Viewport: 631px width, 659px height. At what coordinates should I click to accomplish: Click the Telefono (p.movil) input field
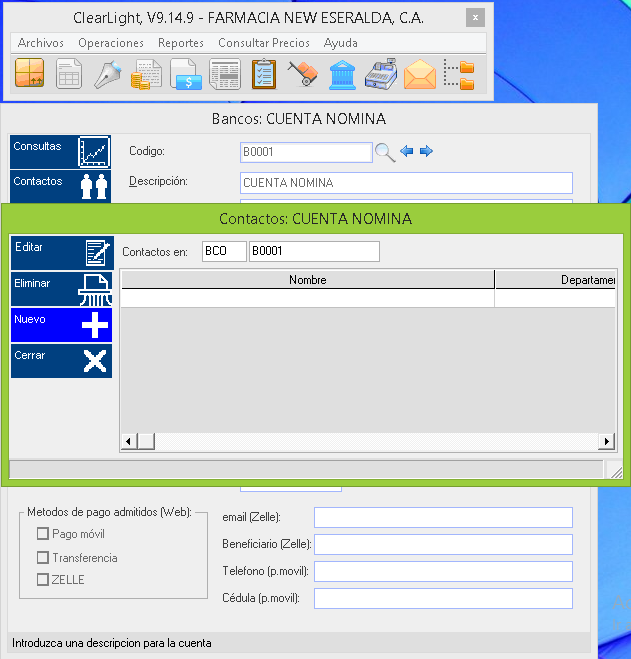(x=443, y=571)
